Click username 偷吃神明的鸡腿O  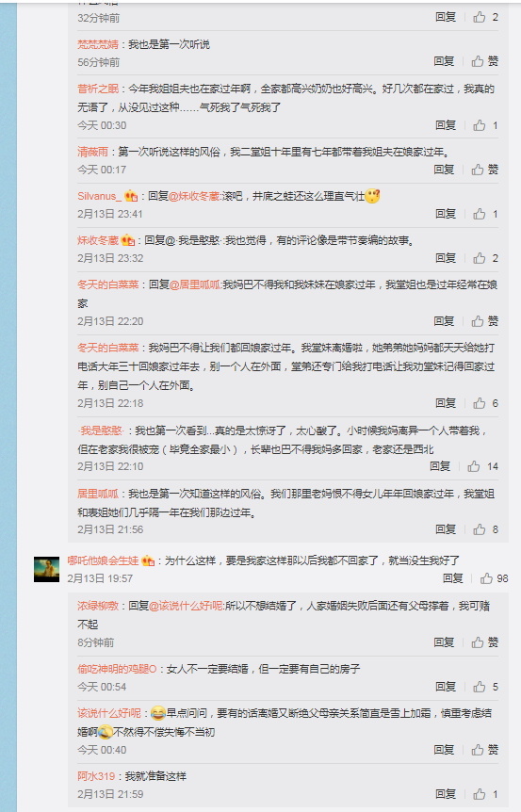pos(117,669)
